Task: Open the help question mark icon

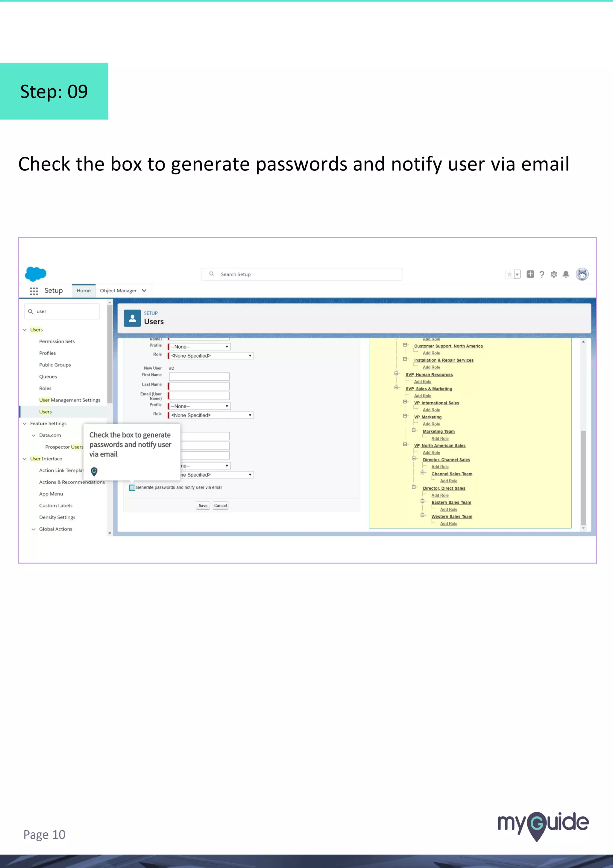Action: pyautogui.click(x=542, y=274)
